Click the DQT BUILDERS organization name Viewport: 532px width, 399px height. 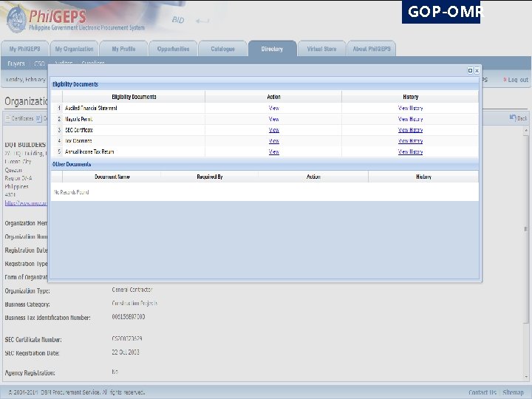pyautogui.click(x=25, y=145)
